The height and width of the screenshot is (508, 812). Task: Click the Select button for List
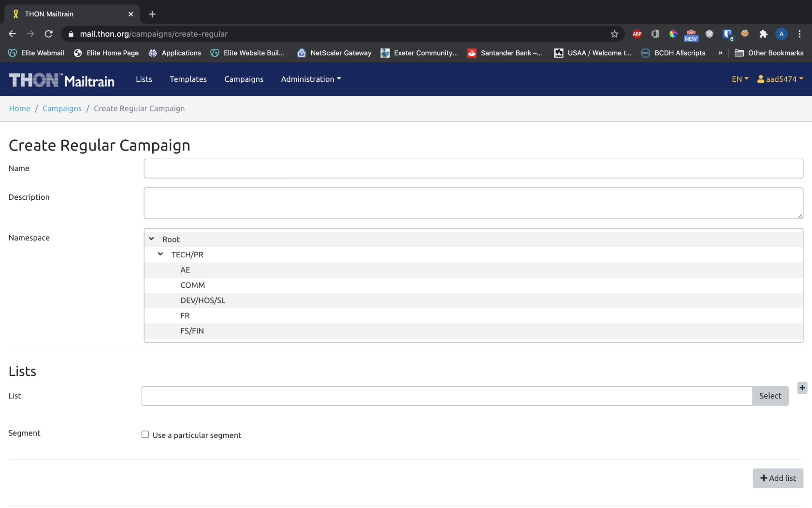tap(770, 396)
